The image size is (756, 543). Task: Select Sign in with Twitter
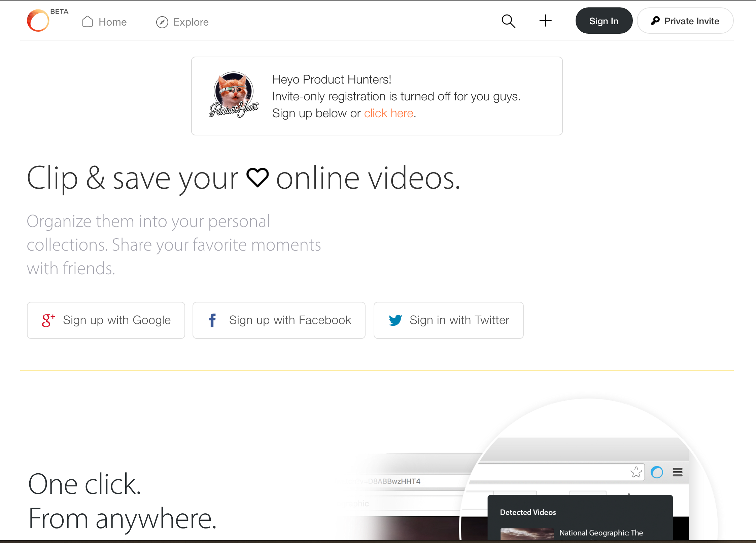pyautogui.click(x=448, y=320)
